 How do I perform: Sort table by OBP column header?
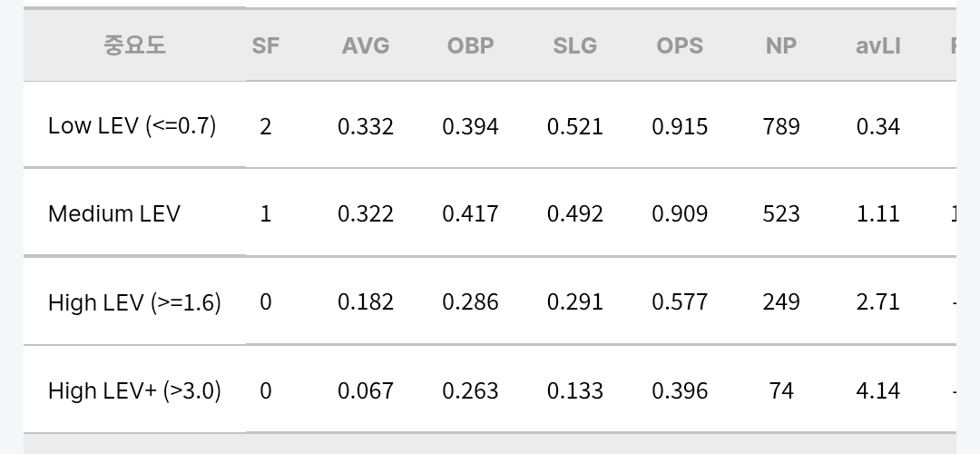tap(471, 45)
